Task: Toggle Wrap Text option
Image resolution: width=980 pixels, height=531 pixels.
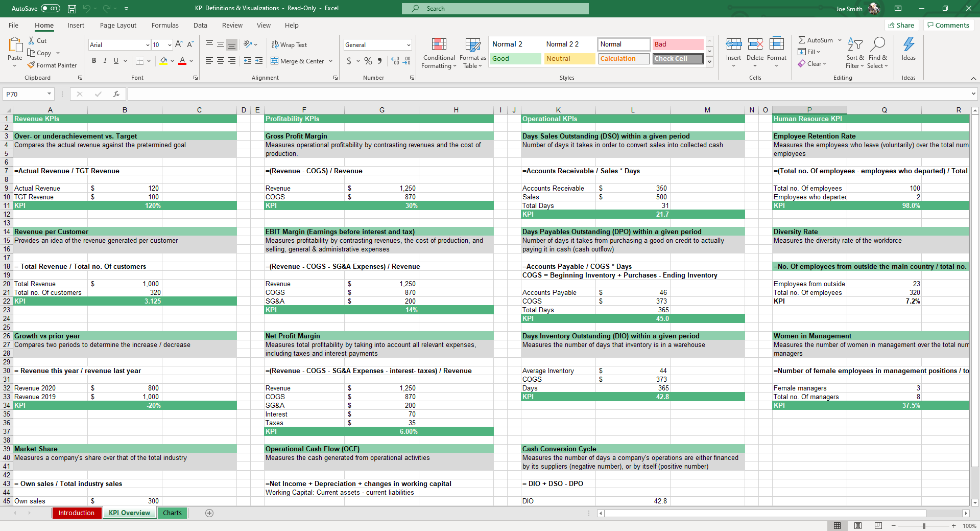Action: pos(289,45)
